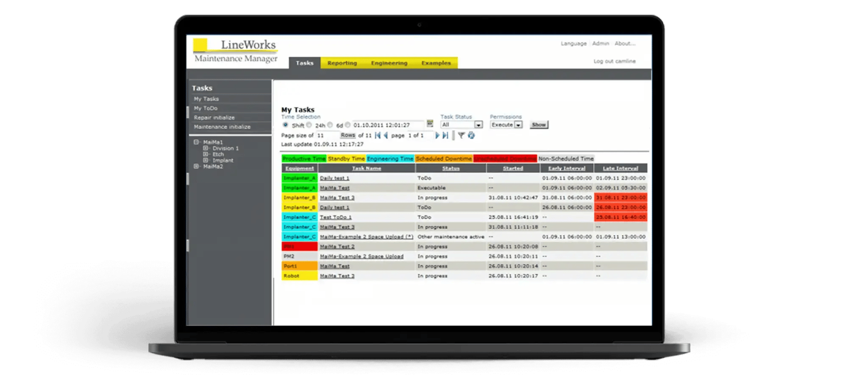Expand the Etch tree node
868x375 pixels.
click(206, 154)
